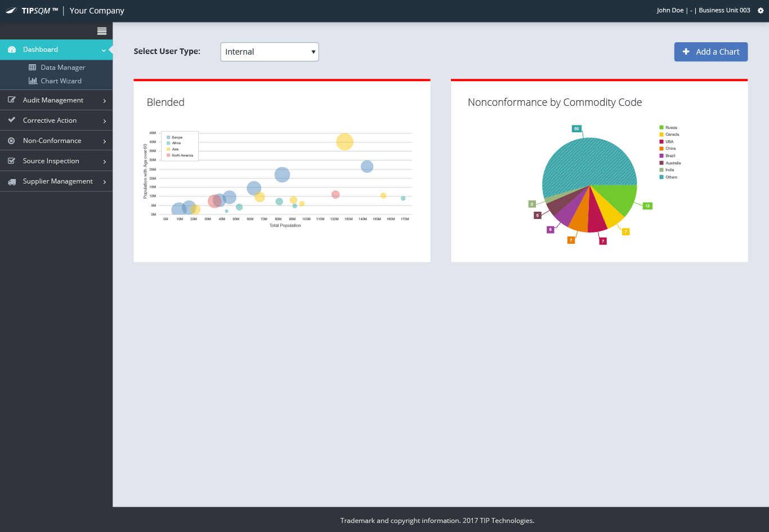Click the Audit Management edit icon
769x532 pixels.
[12, 100]
